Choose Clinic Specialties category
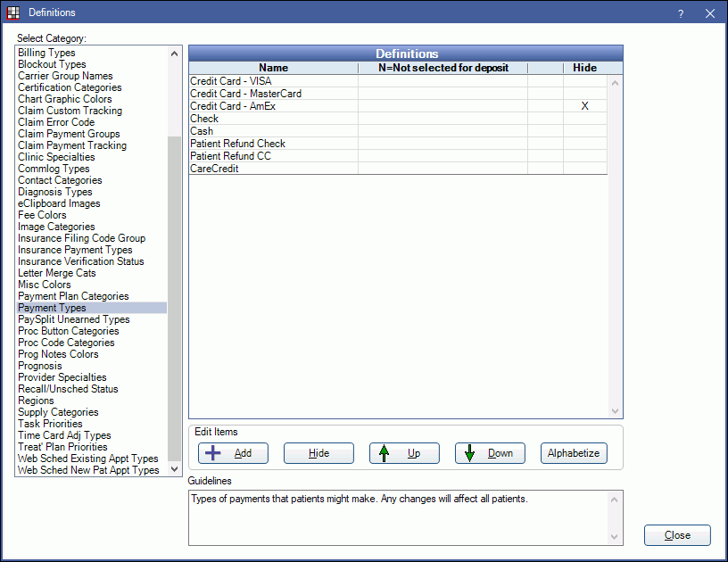The width and height of the screenshot is (728, 562). click(x=92, y=157)
